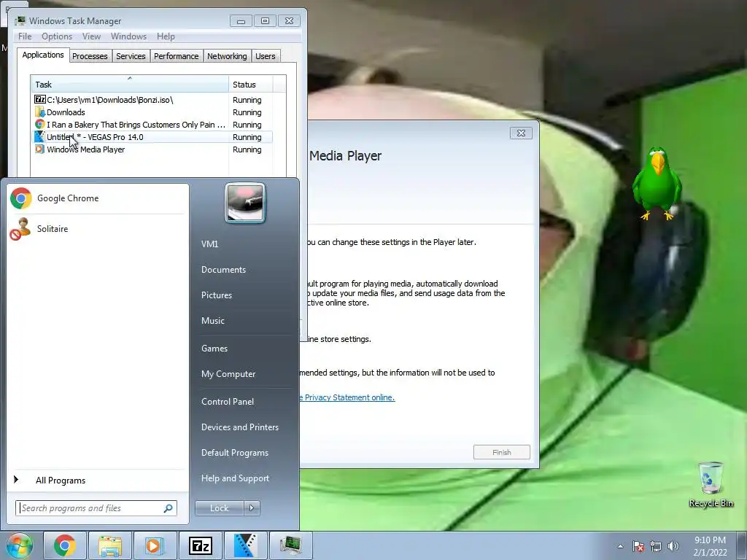This screenshot has width=747, height=560.
Task: Select the Untitled VEGAS Pro 14.0 task
Action: point(152,137)
